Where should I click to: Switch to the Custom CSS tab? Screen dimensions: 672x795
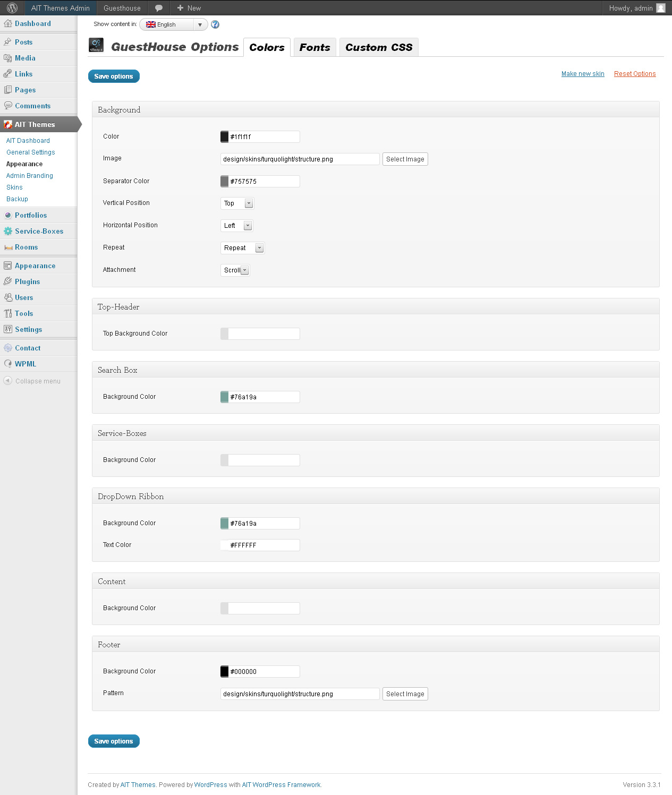click(x=379, y=47)
